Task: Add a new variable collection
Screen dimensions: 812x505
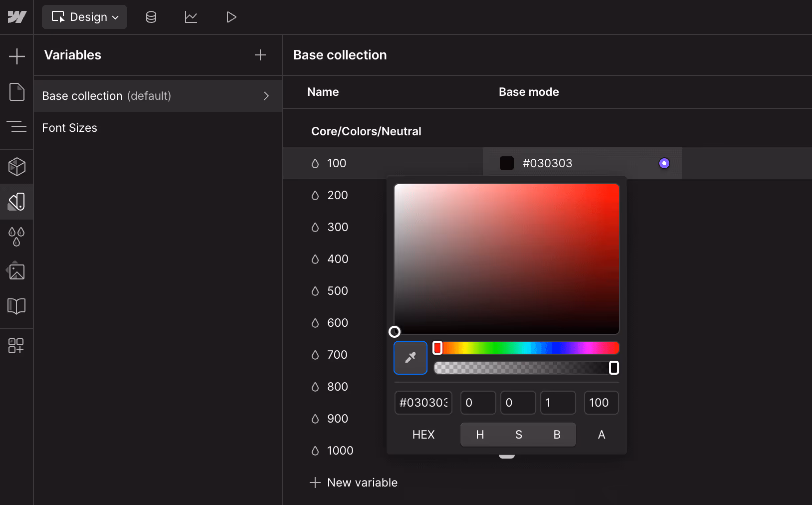Action: tap(260, 55)
